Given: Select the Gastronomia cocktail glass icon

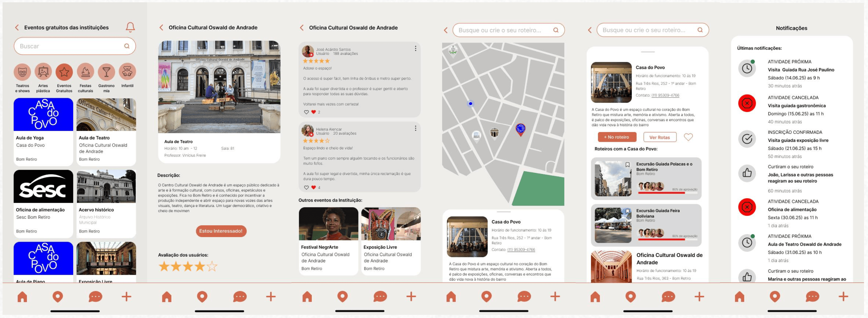Looking at the screenshot, I should (106, 72).
